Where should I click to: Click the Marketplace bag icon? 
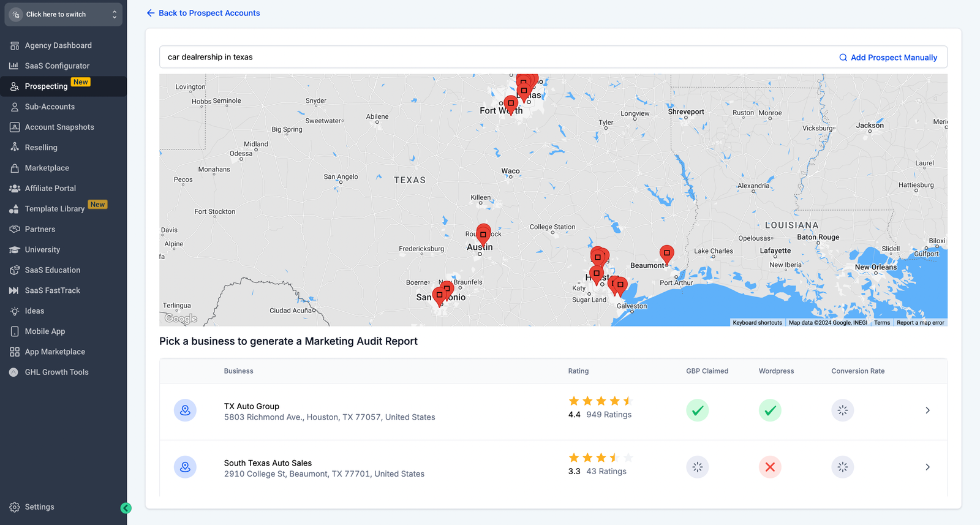tap(14, 168)
